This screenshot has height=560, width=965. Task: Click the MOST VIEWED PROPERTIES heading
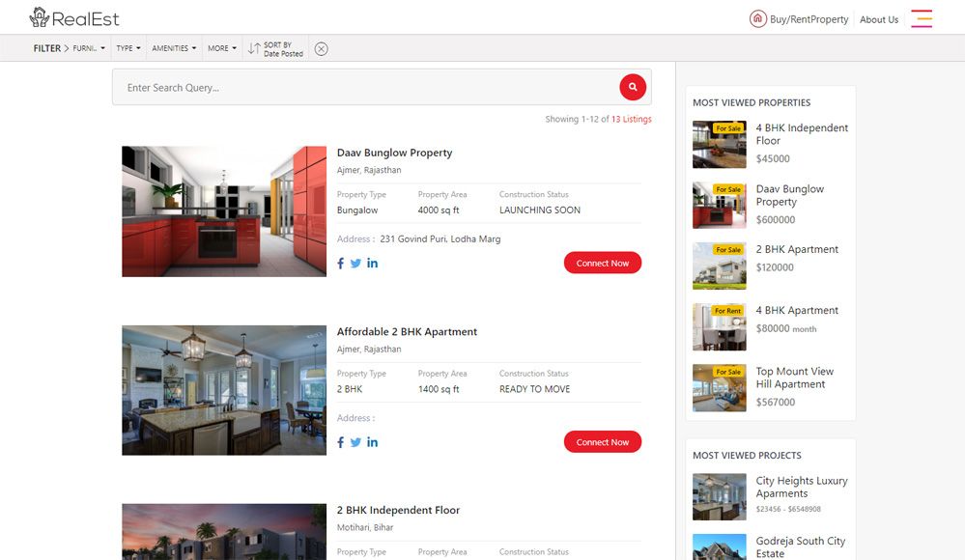[x=752, y=102]
